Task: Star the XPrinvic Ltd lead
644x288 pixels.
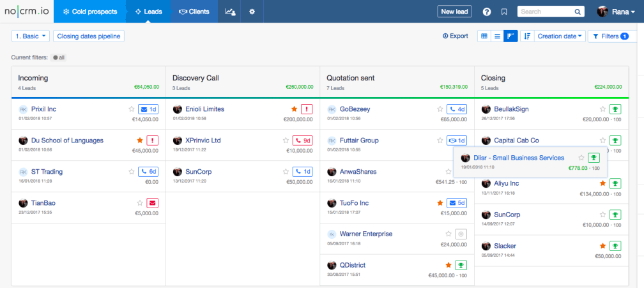Action: [286, 140]
